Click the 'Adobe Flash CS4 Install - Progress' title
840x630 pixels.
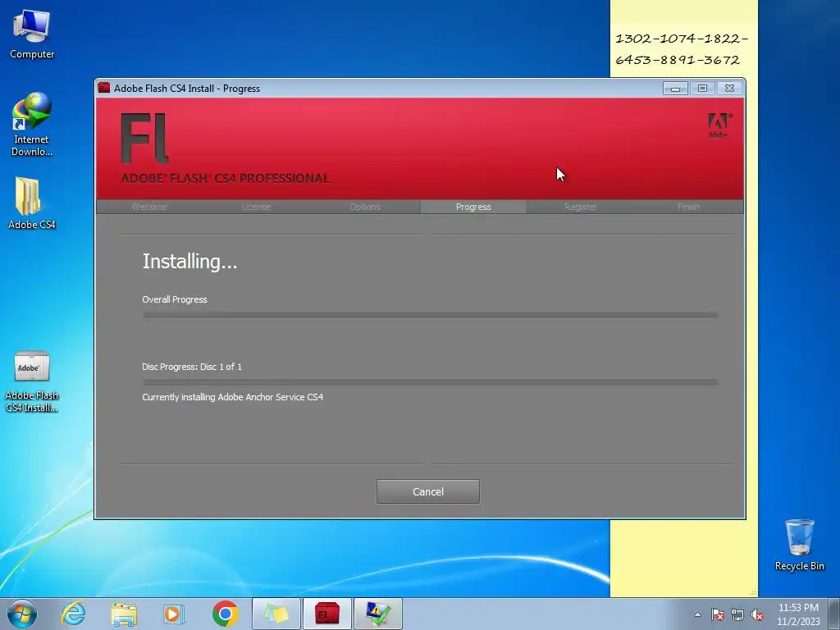pyautogui.click(x=187, y=89)
